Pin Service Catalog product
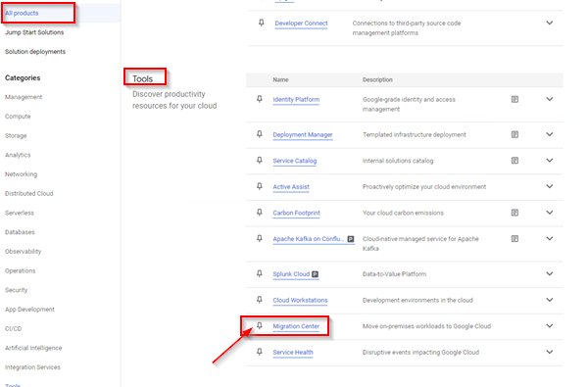This screenshot has width=588, height=387. pyautogui.click(x=260, y=161)
